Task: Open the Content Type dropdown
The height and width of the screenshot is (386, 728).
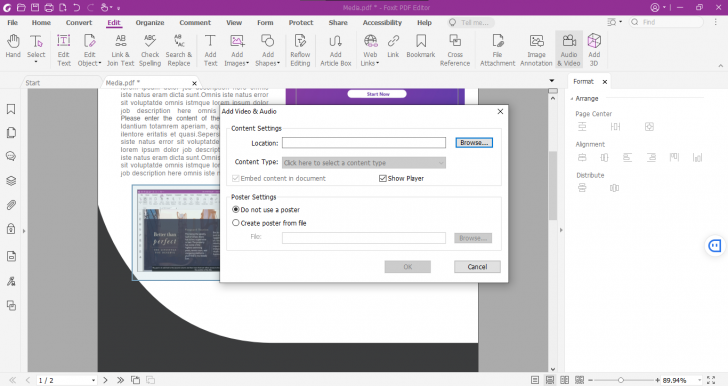Action: coord(364,163)
